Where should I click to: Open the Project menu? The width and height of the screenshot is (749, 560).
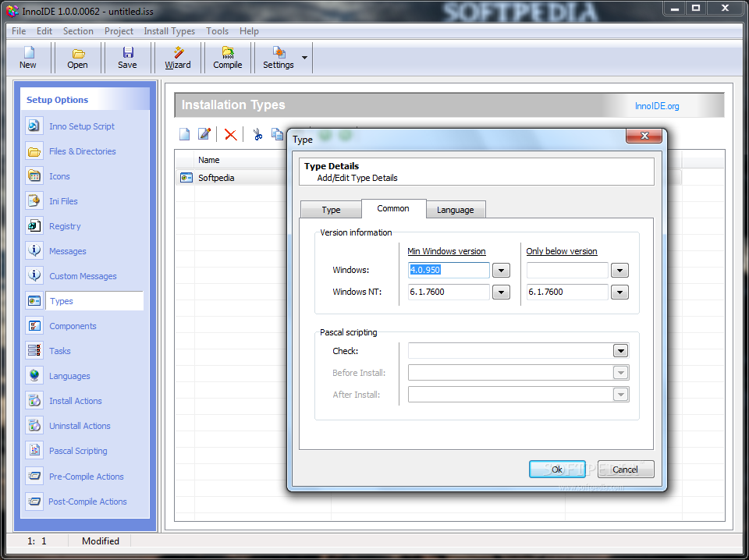(x=119, y=31)
